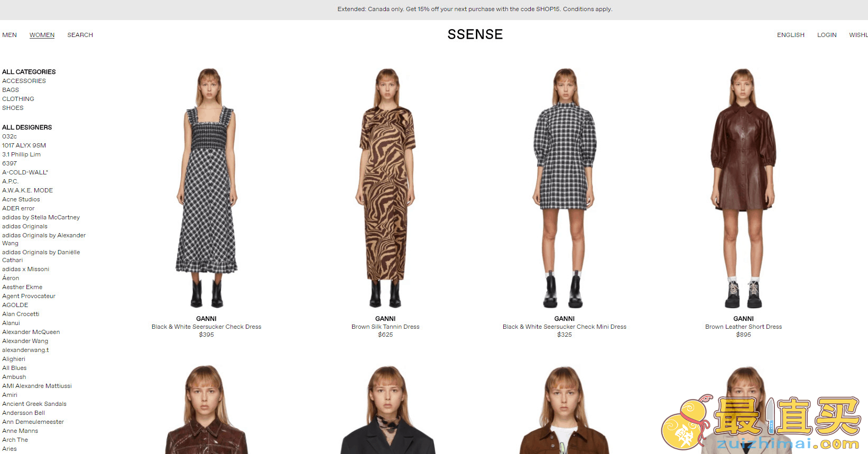Choose designer Acne Studios
Screen dimensions: 868x454
21,199
